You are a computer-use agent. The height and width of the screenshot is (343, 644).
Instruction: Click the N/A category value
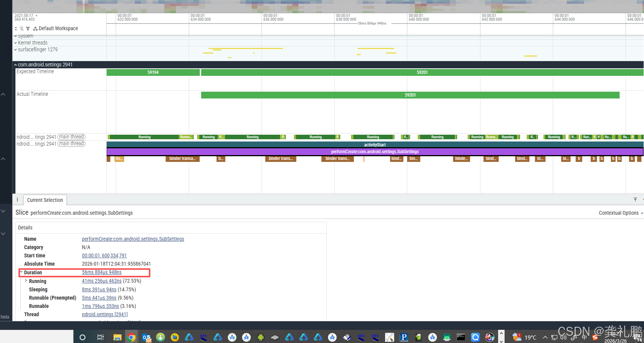click(x=86, y=248)
